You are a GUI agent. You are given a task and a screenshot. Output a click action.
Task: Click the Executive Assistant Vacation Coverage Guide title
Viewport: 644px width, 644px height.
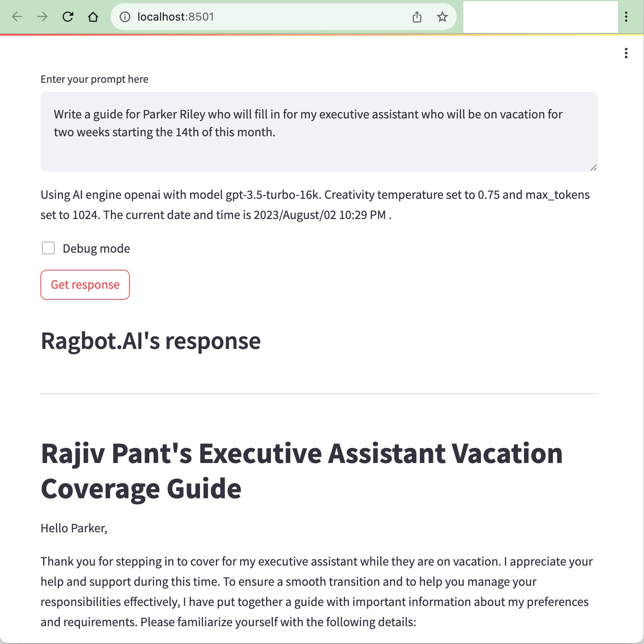[x=301, y=471]
